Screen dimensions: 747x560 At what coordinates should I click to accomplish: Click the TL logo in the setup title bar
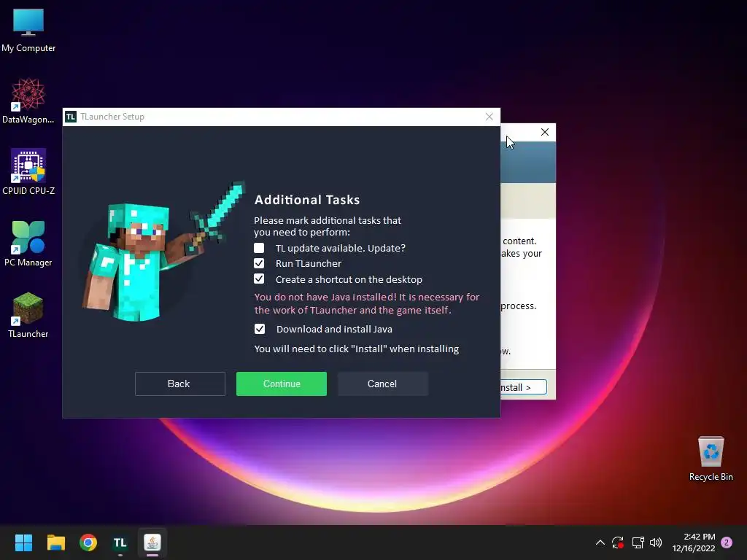(x=71, y=117)
